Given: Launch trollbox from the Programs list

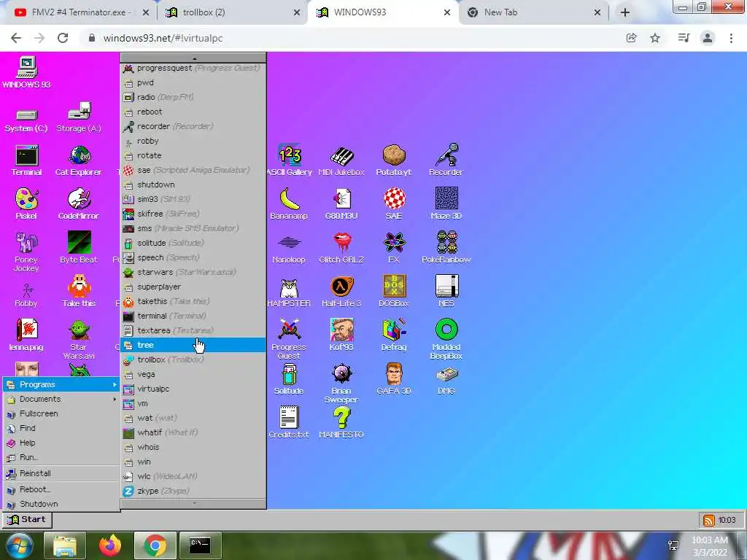Looking at the screenshot, I should [193, 359].
